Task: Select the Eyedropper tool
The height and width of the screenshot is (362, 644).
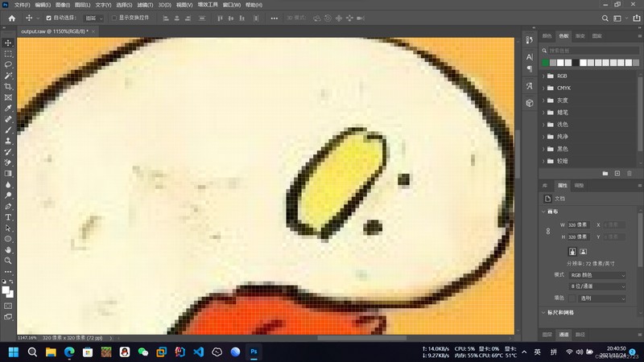Action: pos(8,109)
